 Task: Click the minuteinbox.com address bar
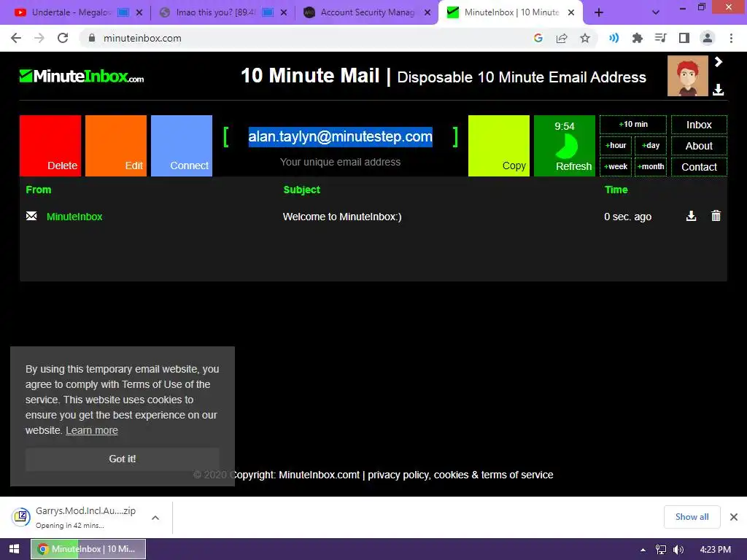click(x=305, y=38)
